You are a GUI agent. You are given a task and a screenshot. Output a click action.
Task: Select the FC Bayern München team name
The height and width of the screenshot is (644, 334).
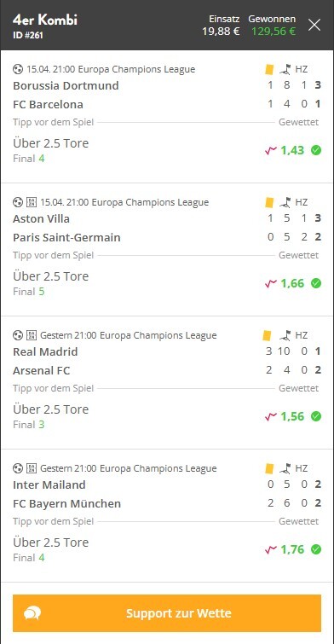[x=66, y=503]
